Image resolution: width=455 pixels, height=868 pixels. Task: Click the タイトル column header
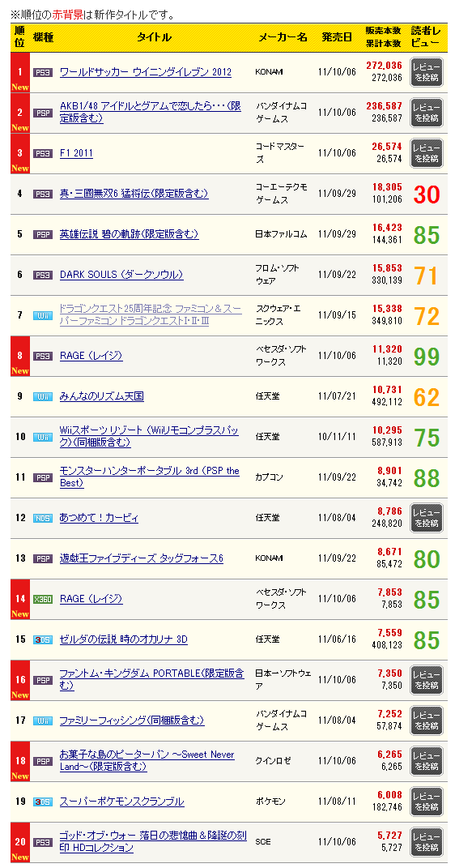(x=154, y=37)
